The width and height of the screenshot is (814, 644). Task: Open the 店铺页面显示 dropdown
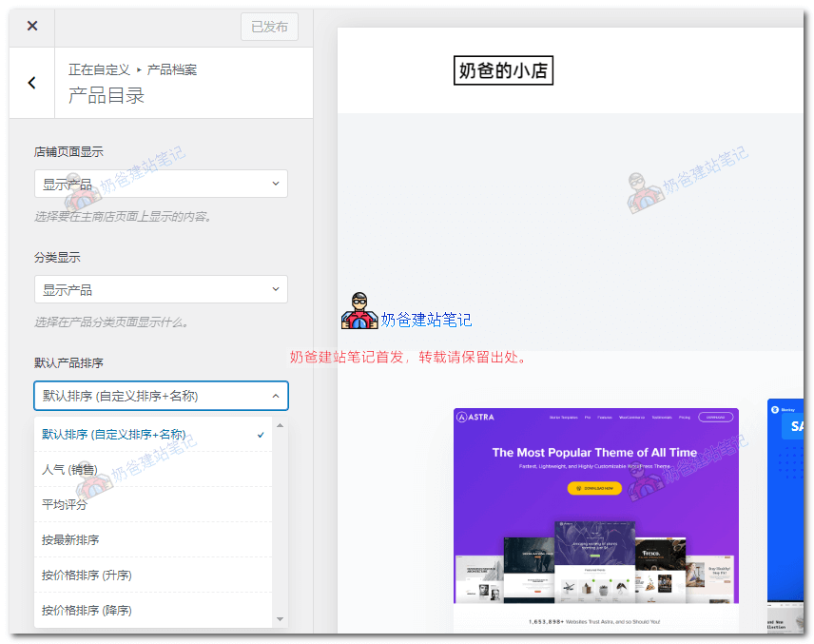point(161,184)
